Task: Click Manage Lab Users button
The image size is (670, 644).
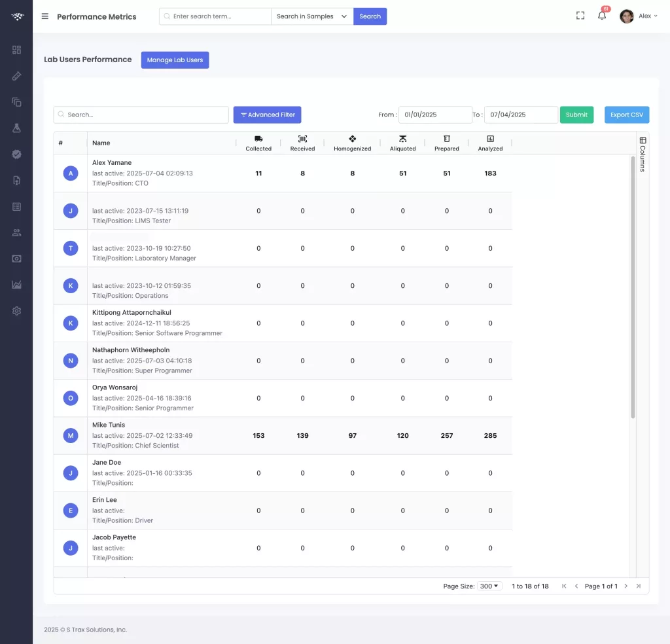Action: (x=175, y=60)
